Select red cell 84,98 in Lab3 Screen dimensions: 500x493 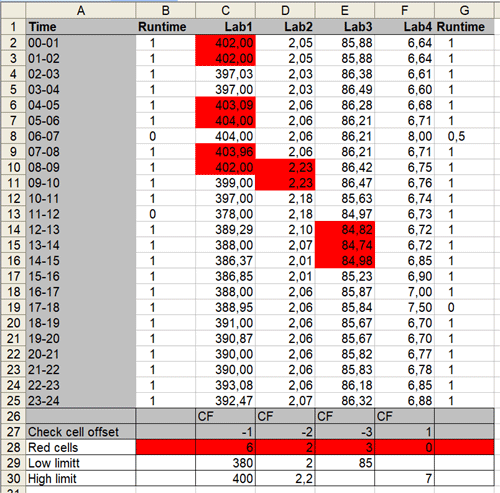click(345, 261)
